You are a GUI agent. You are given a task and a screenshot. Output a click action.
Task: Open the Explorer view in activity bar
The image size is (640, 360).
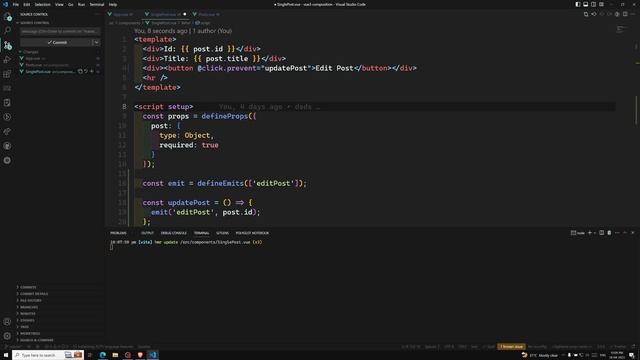click(x=7, y=17)
